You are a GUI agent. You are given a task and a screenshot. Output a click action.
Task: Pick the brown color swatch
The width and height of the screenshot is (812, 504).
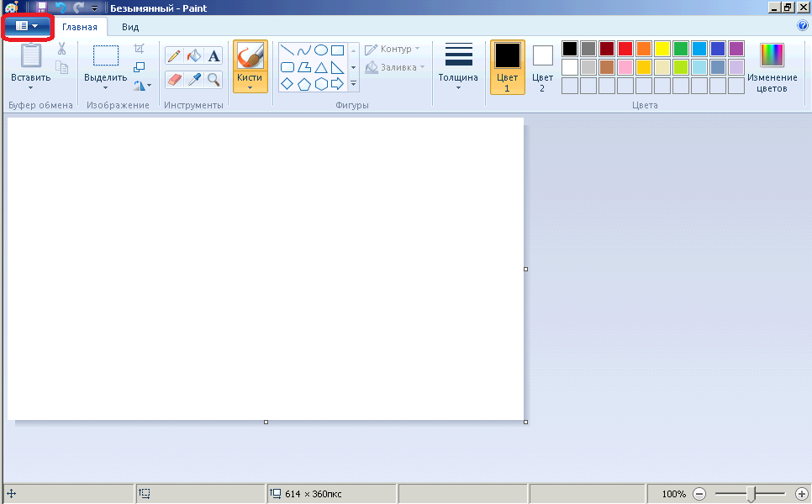607,67
